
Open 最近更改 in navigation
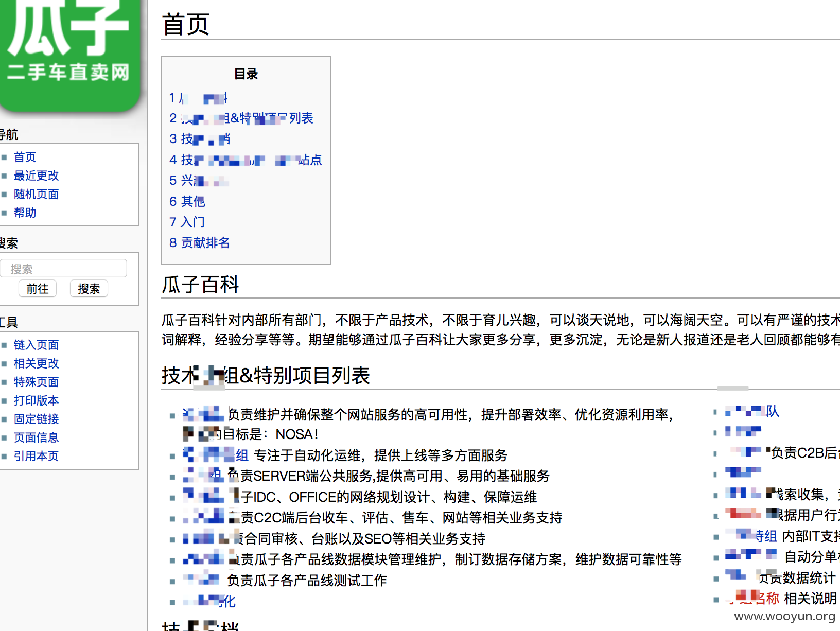tap(36, 176)
